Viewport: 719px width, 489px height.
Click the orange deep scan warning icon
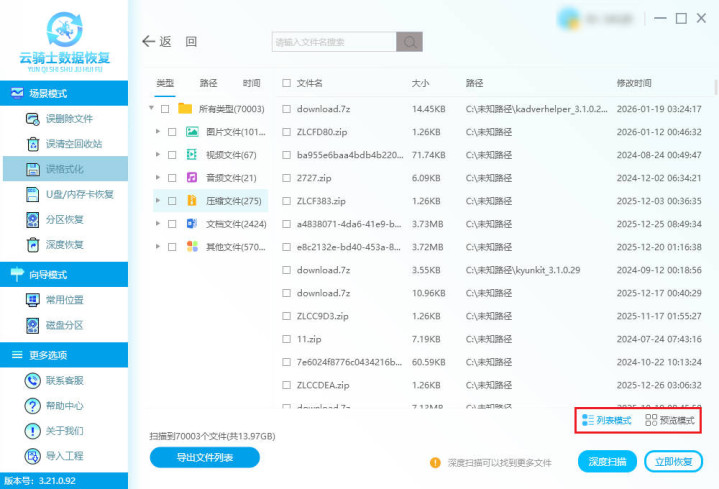click(x=435, y=462)
